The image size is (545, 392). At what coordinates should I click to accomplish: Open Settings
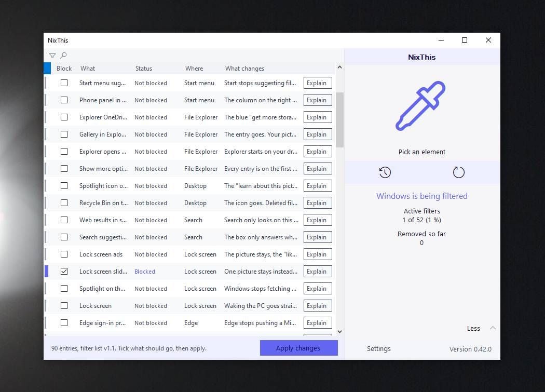[x=378, y=348]
